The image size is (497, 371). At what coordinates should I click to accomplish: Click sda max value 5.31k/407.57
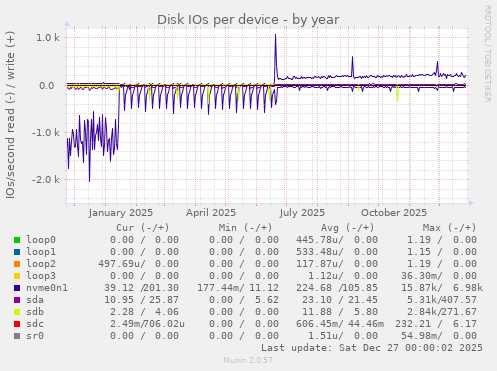[x=442, y=300]
